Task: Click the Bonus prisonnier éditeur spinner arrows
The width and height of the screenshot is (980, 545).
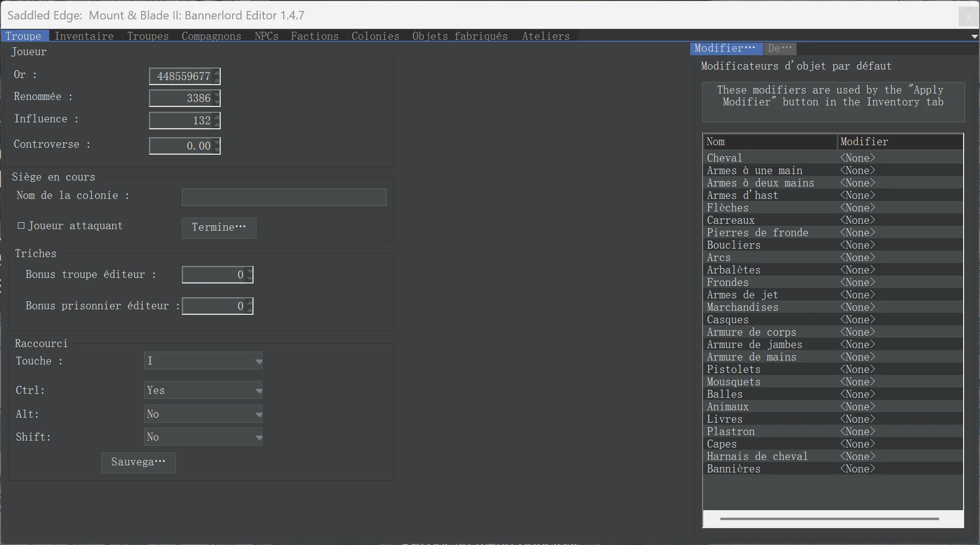Action: pyautogui.click(x=250, y=306)
